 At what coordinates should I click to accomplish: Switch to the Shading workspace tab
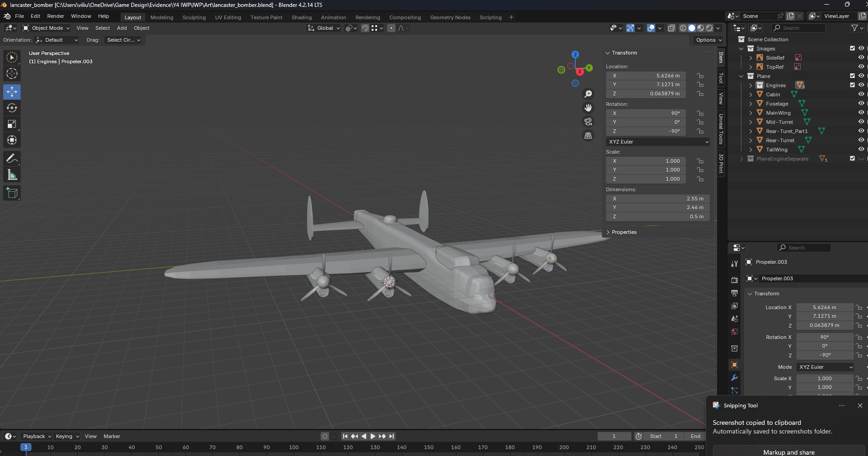[301, 17]
